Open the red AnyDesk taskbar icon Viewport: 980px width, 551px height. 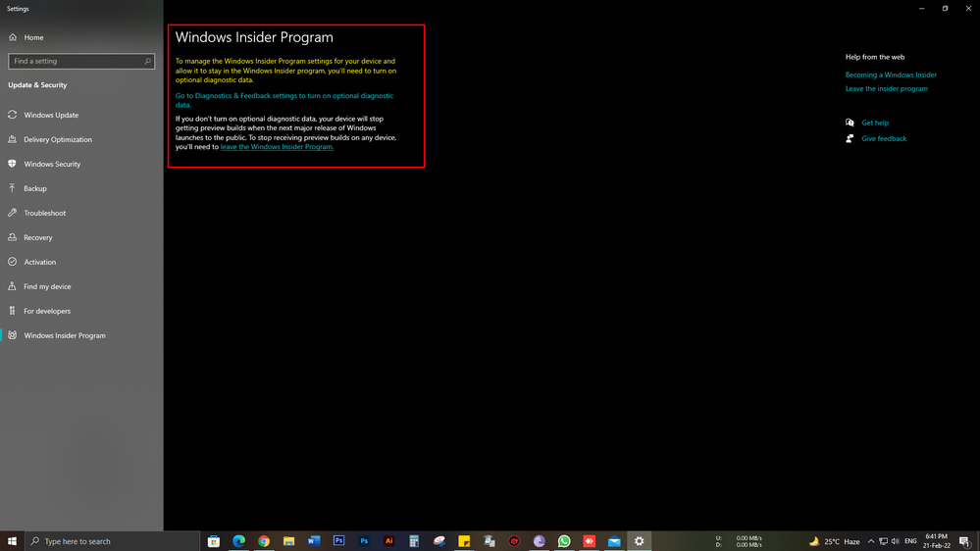(x=589, y=541)
